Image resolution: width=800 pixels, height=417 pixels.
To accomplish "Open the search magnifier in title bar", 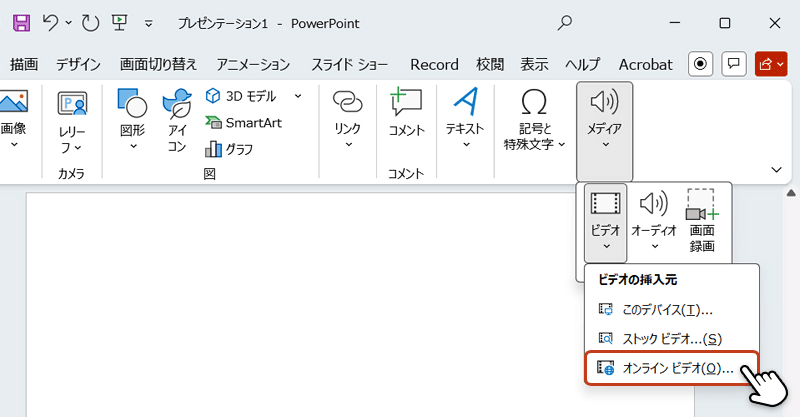I will point(564,23).
